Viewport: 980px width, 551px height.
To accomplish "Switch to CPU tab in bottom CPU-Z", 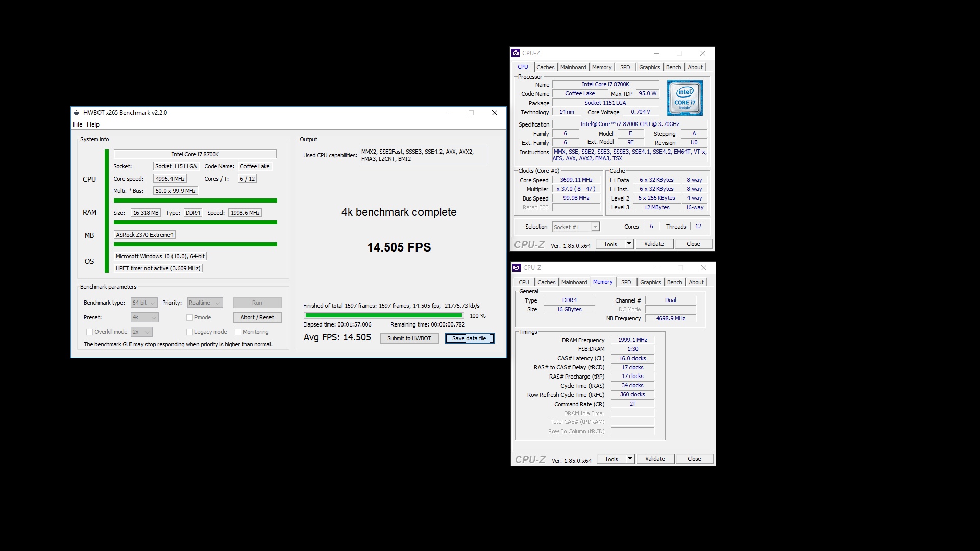I will coord(524,282).
